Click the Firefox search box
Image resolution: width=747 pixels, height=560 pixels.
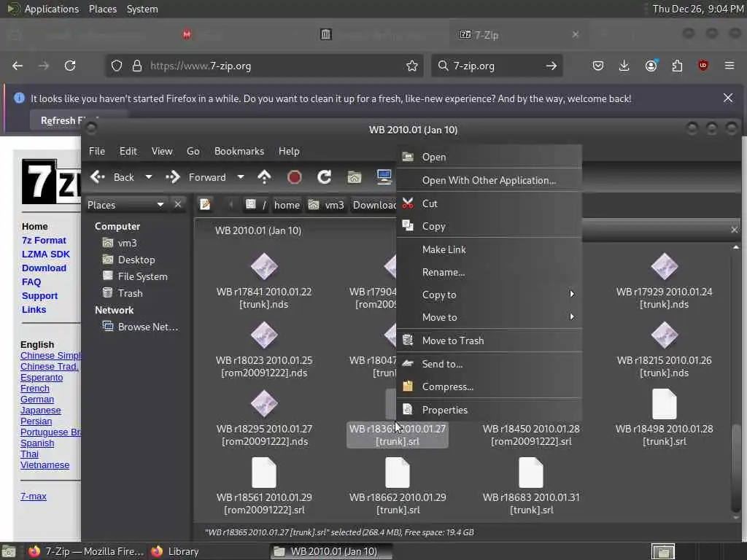(x=495, y=66)
